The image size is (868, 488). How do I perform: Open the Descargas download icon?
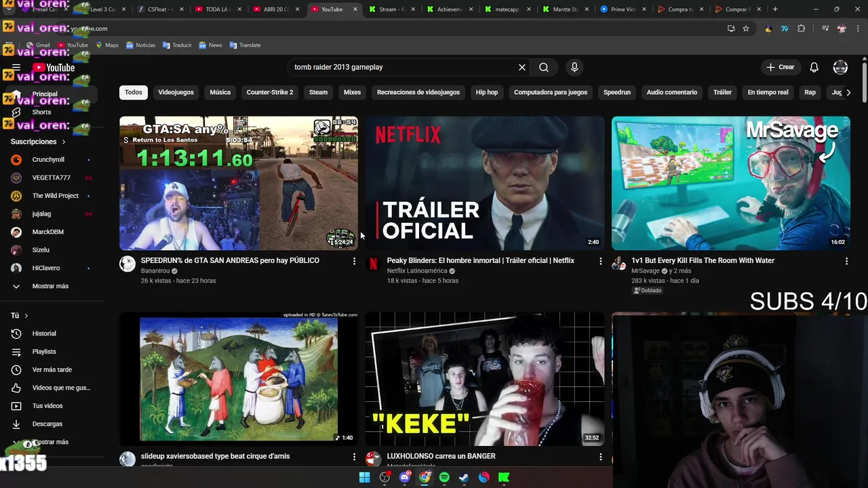tap(16, 424)
